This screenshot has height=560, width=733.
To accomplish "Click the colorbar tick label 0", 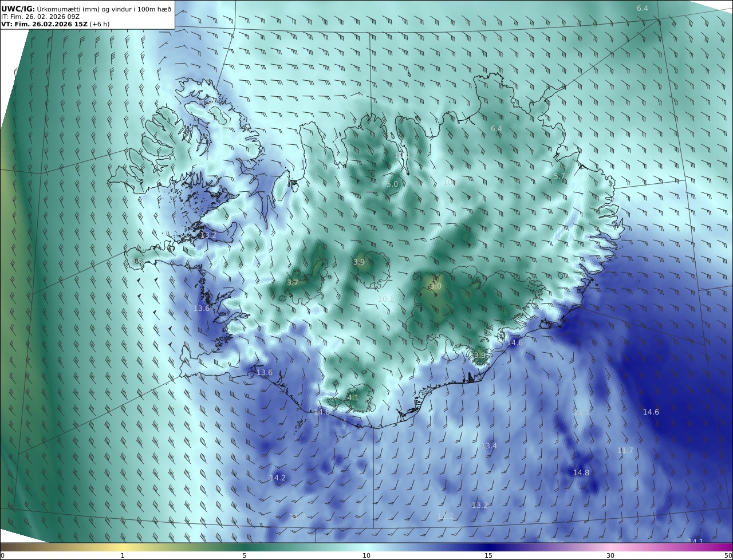I will tap(2, 555).
